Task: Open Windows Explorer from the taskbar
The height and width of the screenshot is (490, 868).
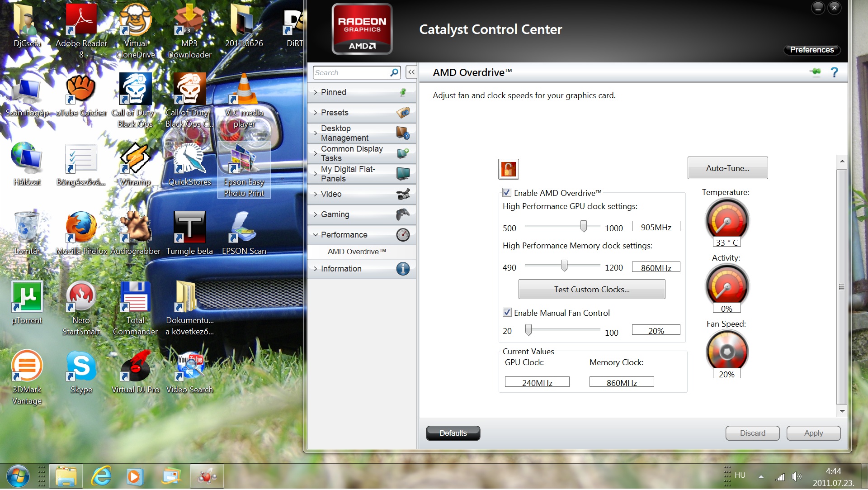Action: click(x=66, y=476)
